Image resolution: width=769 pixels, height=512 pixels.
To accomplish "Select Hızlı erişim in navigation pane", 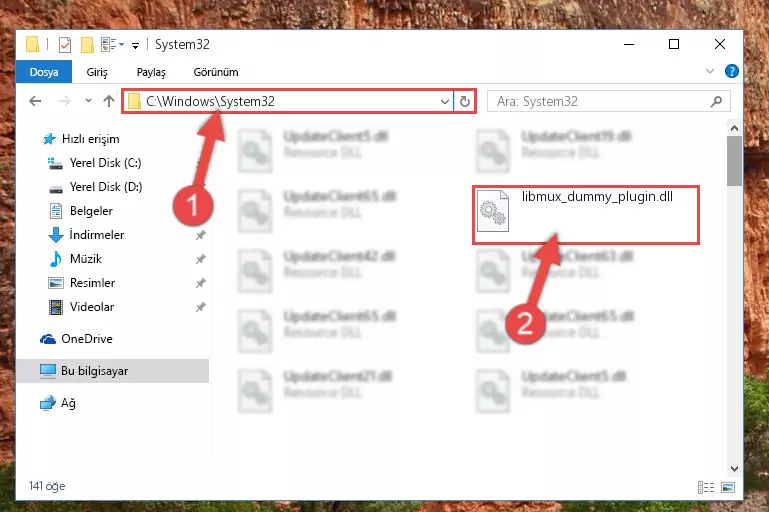I will click(81, 139).
